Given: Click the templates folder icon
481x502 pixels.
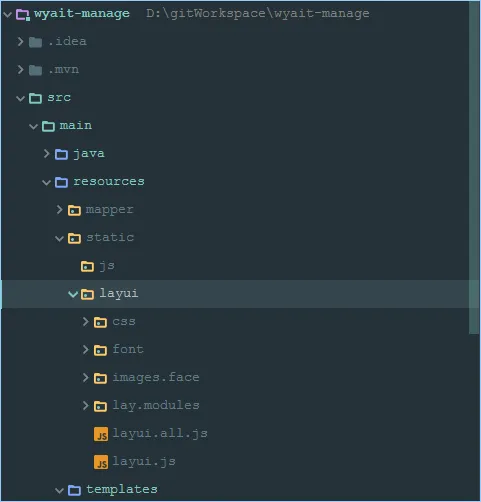Looking at the screenshot, I should pyautogui.click(x=74, y=490).
